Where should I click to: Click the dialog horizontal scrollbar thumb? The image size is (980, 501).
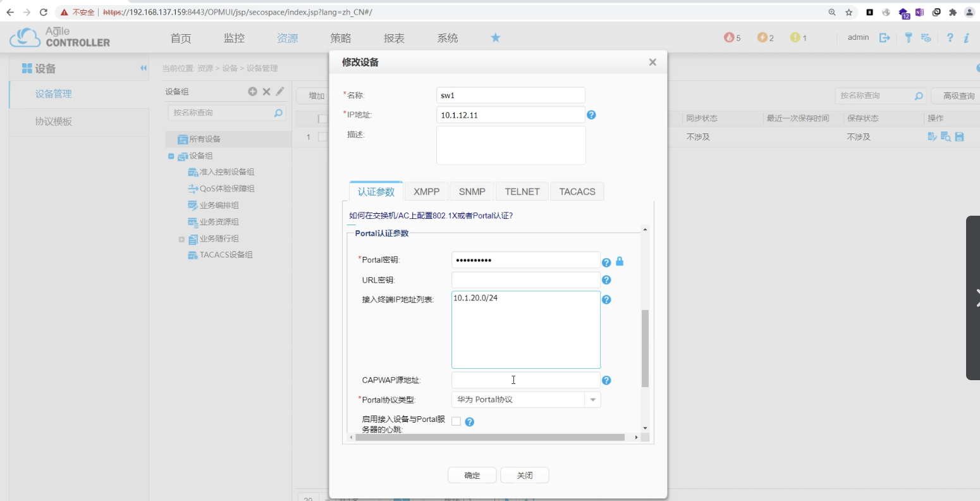point(490,437)
